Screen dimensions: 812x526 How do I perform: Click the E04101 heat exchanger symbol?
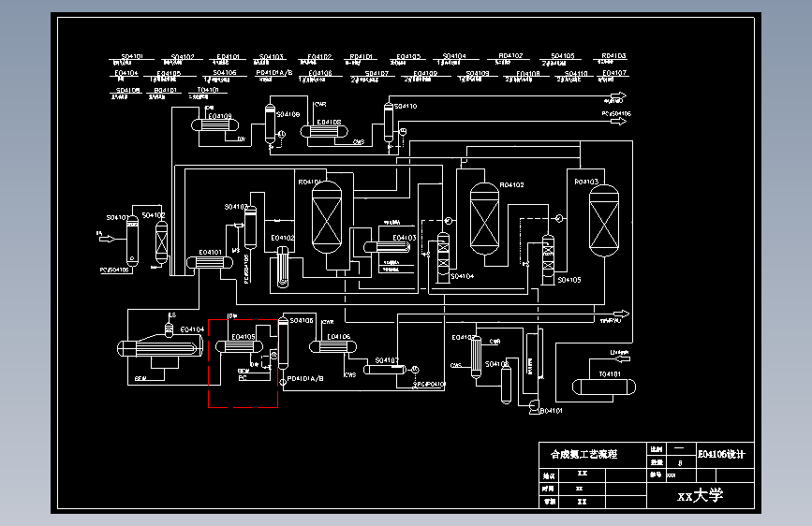[x=210, y=262]
